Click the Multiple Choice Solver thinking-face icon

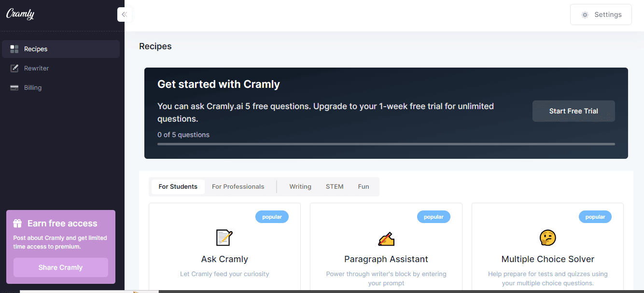pyautogui.click(x=547, y=237)
